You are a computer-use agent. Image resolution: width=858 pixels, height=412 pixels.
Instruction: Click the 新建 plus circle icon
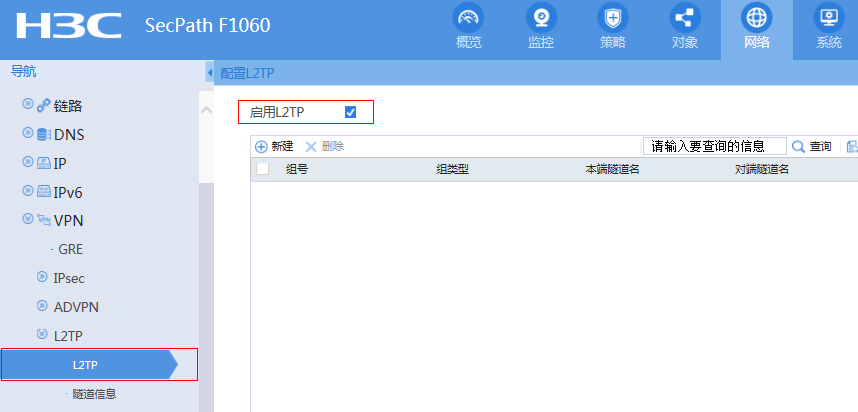click(x=262, y=147)
